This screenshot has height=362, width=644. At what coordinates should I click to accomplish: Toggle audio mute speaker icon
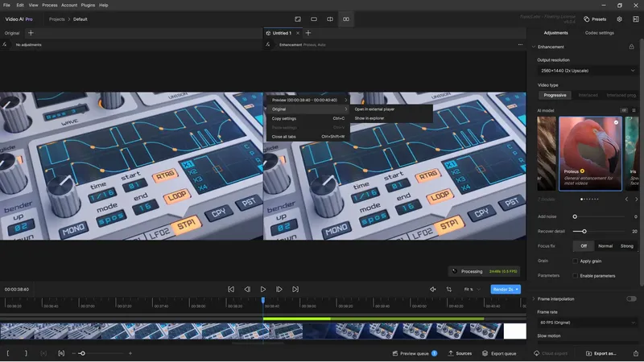point(433,290)
